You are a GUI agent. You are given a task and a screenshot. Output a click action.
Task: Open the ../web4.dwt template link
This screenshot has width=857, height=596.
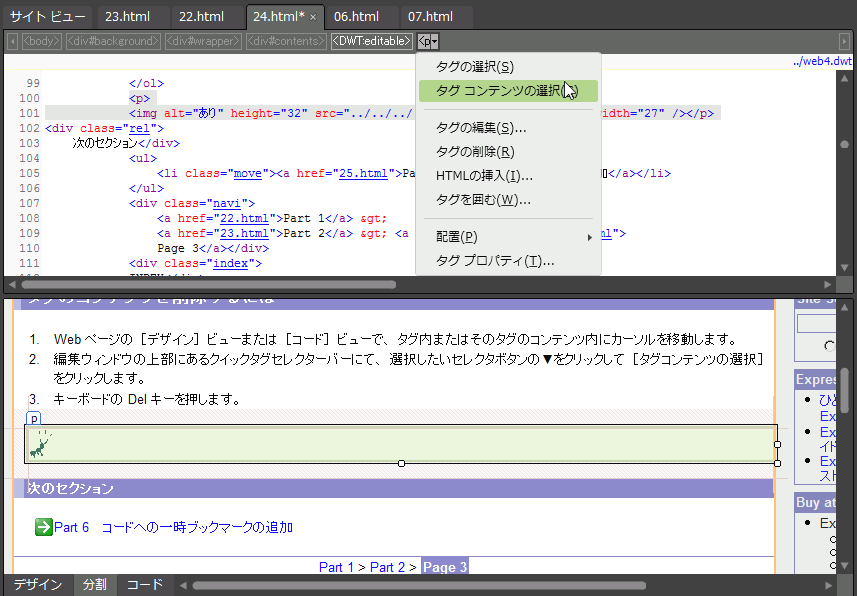pyautogui.click(x=822, y=61)
